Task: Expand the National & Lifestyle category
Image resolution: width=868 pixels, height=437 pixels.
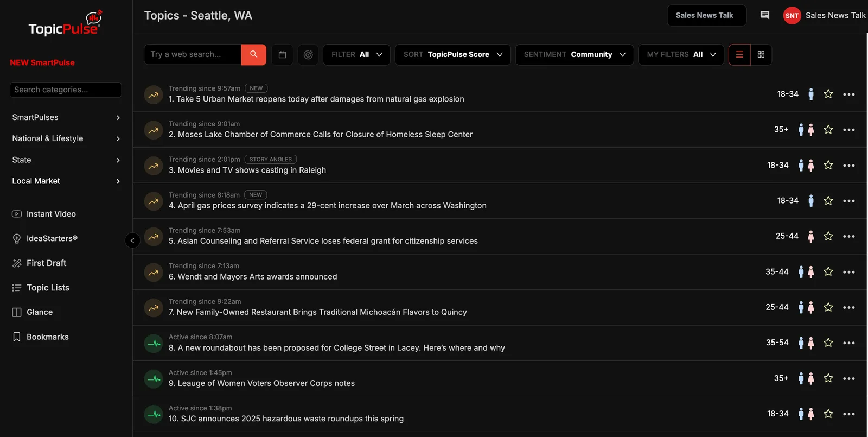Action: click(66, 138)
